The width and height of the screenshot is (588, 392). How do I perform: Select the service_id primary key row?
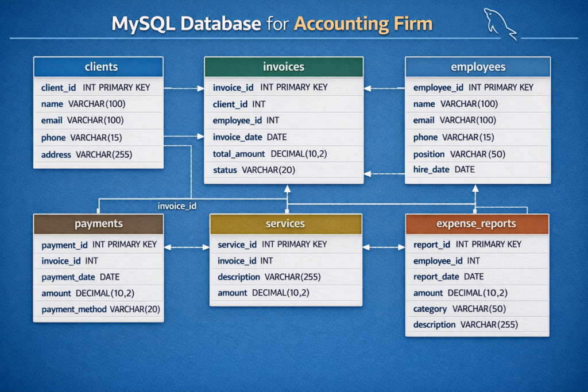tap(272, 244)
